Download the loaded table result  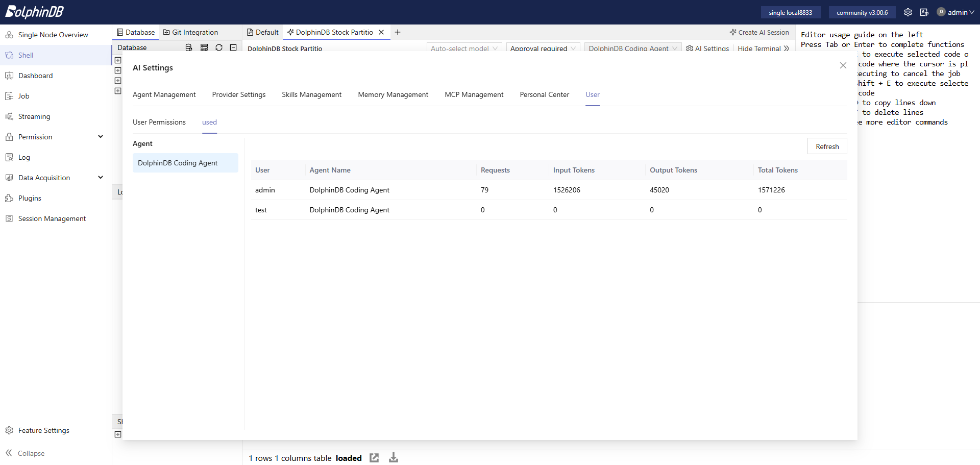tap(394, 458)
